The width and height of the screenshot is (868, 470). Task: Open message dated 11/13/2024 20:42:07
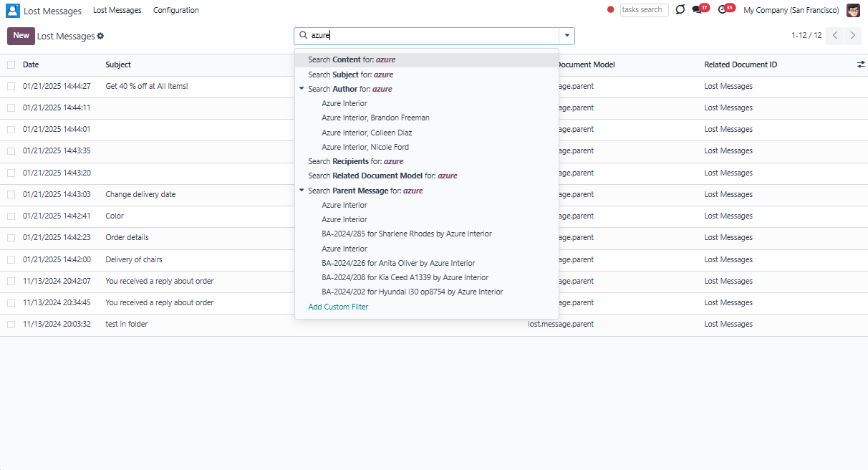57,281
